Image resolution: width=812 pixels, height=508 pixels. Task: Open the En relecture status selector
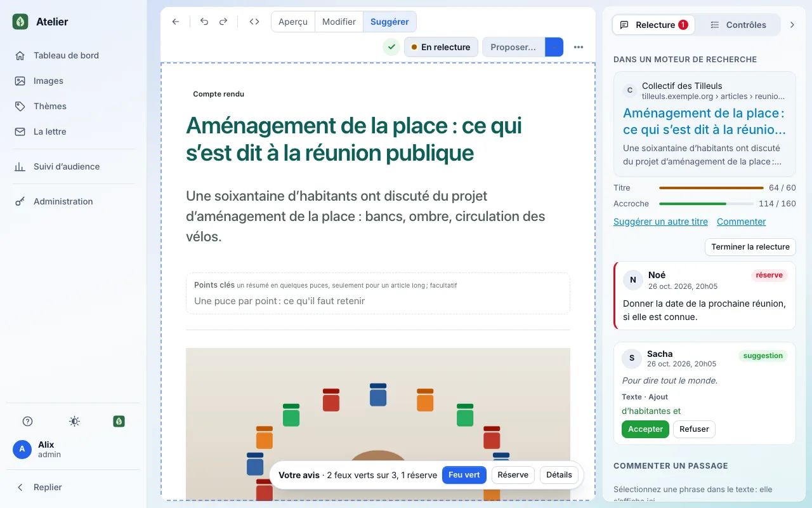point(441,47)
